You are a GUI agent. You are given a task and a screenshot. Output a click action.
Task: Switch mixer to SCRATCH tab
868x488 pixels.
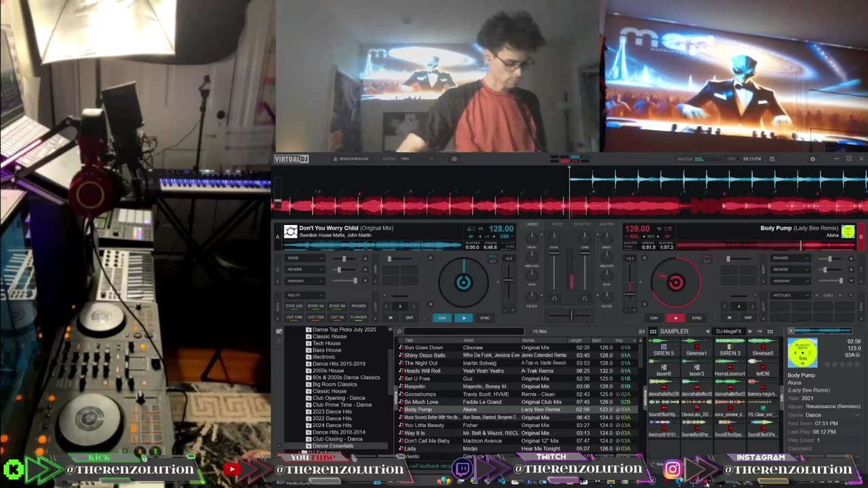click(582, 224)
